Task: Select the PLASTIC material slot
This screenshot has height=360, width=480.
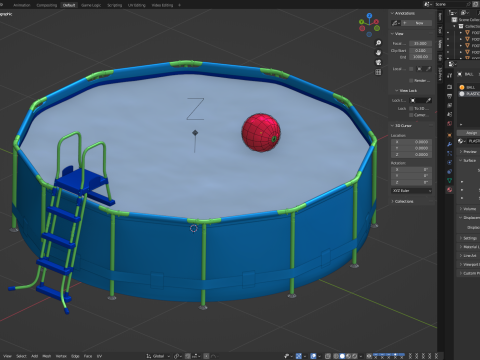Action: (469, 94)
